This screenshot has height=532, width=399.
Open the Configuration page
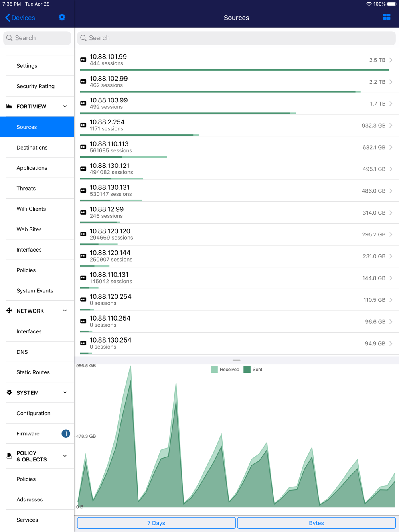pyautogui.click(x=37, y=413)
